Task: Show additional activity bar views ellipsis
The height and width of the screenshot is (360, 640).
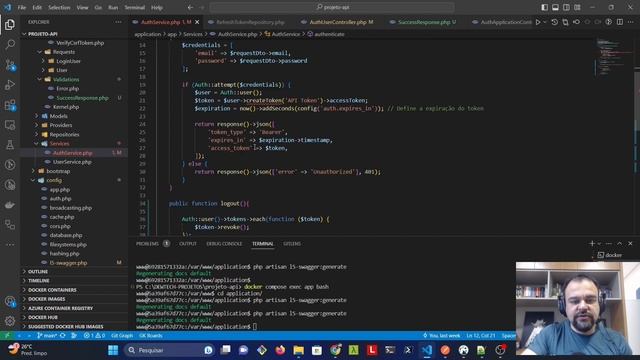Action: tap(10, 244)
